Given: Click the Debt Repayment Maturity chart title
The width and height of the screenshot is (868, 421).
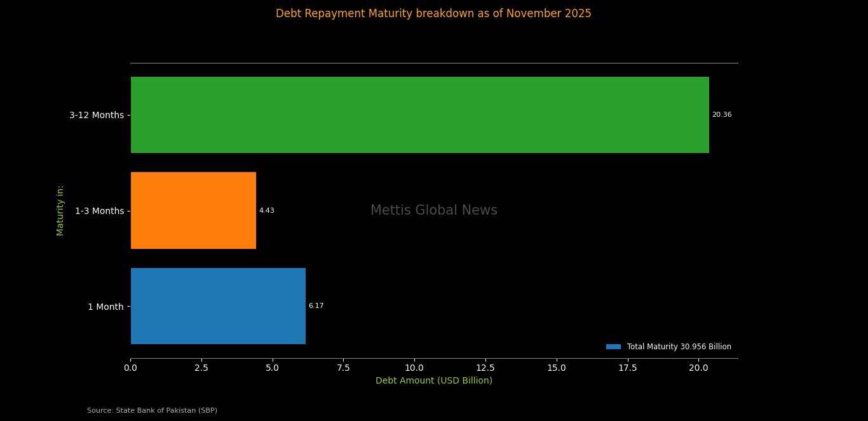Looking at the screenshot, I should point(433,13).
